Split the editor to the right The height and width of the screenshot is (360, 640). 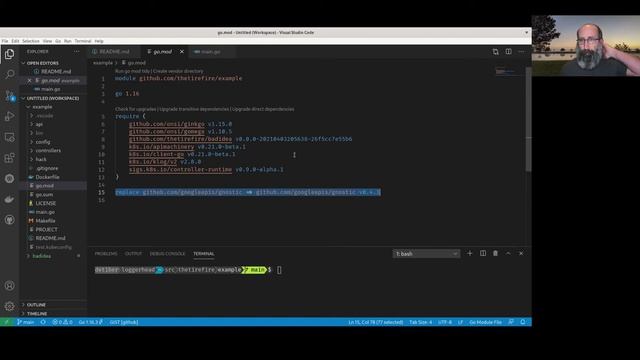(x=509, y=52)
